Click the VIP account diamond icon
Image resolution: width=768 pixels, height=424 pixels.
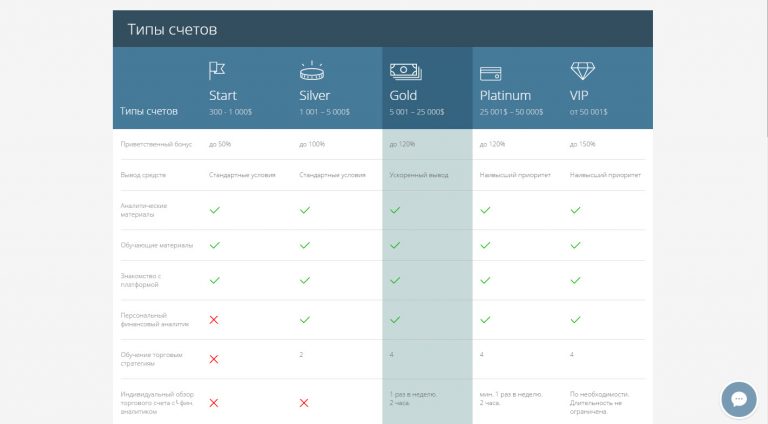[583, 71]
